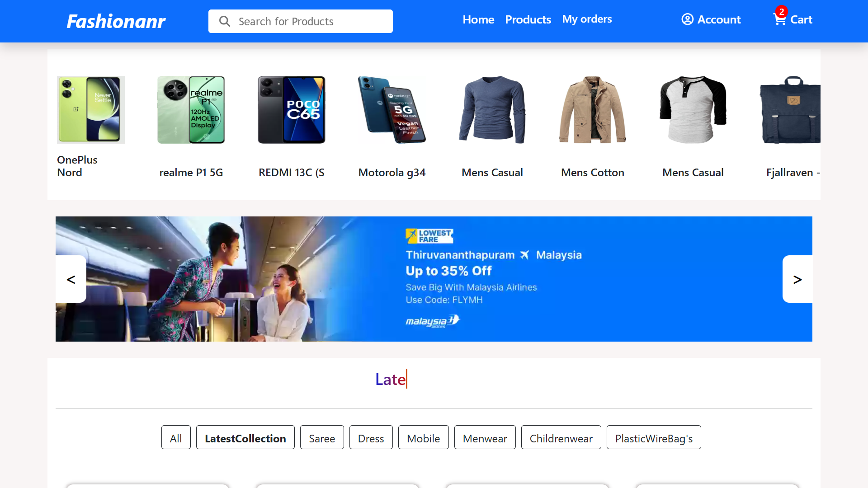
Task: Open the Fjallraven backpack thumbnail
Action: [x=790, y=110]
